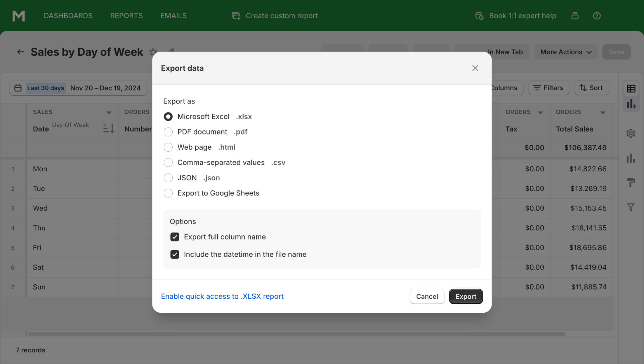Viewport: 644px width, 364px height.
Task: Open the summary metrics bar-chart icon
Action: click(631, 158)
